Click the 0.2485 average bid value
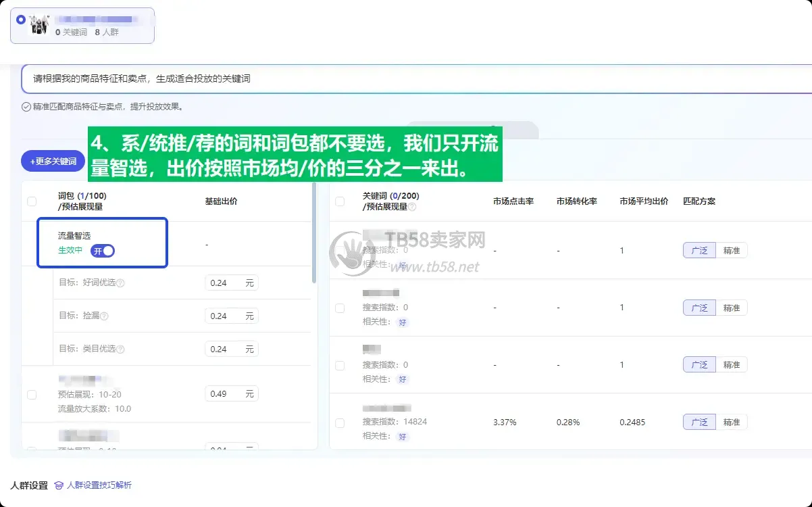 point(632,422)
